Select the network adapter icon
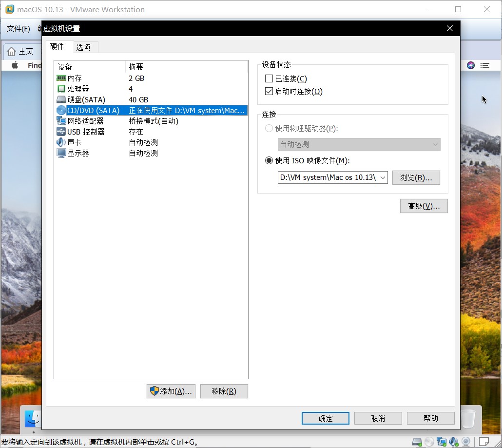502x448 pixels. pyautogui.click(x=61, y=121)
